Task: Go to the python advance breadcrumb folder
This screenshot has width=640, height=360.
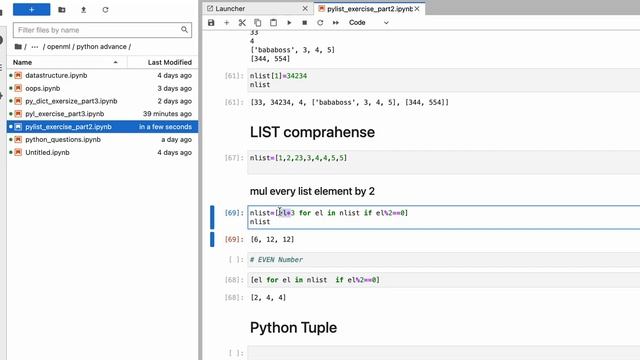Action: (102, 47)
